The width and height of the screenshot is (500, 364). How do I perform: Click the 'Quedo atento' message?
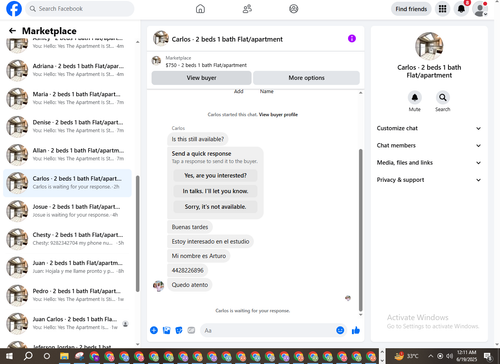tap(190, 285)
